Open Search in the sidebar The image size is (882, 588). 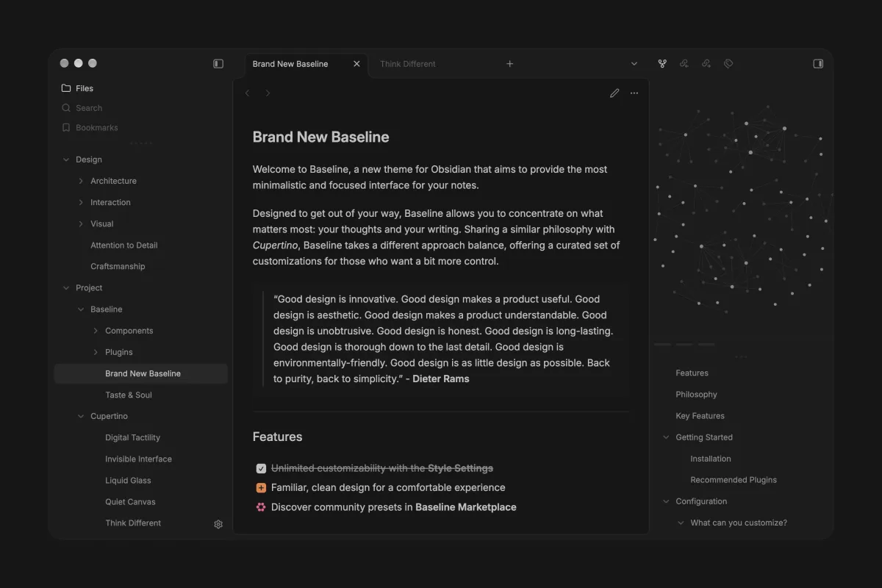point(89,108)
